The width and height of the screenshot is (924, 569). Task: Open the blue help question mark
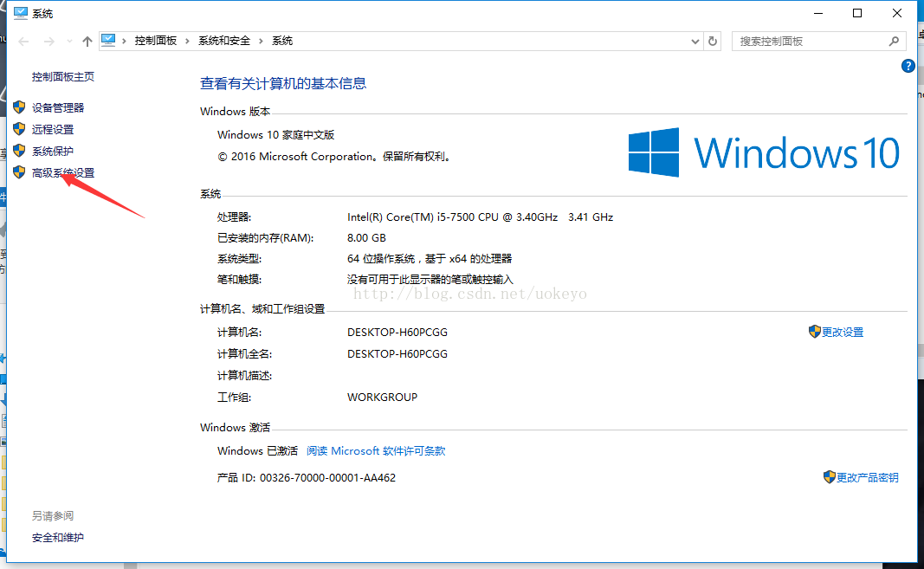pyautogui.click(x=908, y=66)
